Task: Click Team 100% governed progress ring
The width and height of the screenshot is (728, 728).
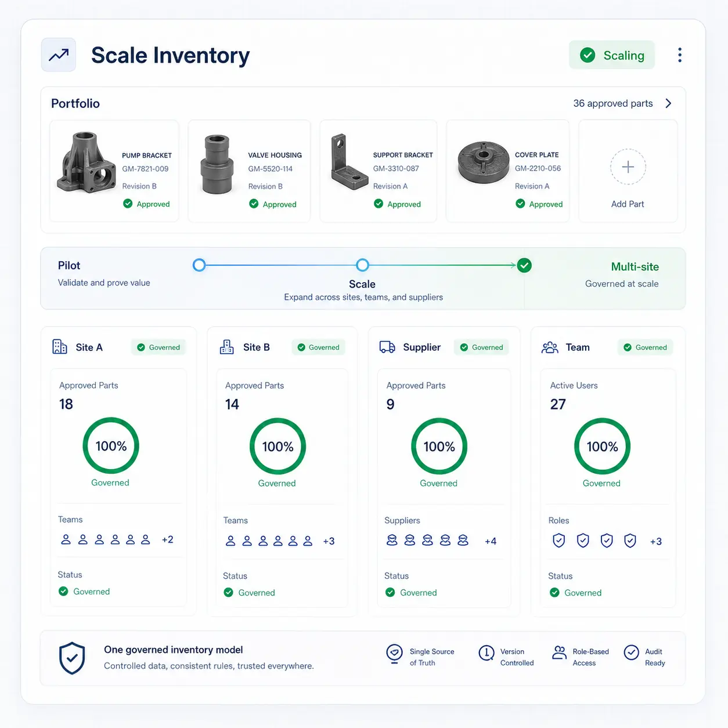Action: (x=602, y=446)
